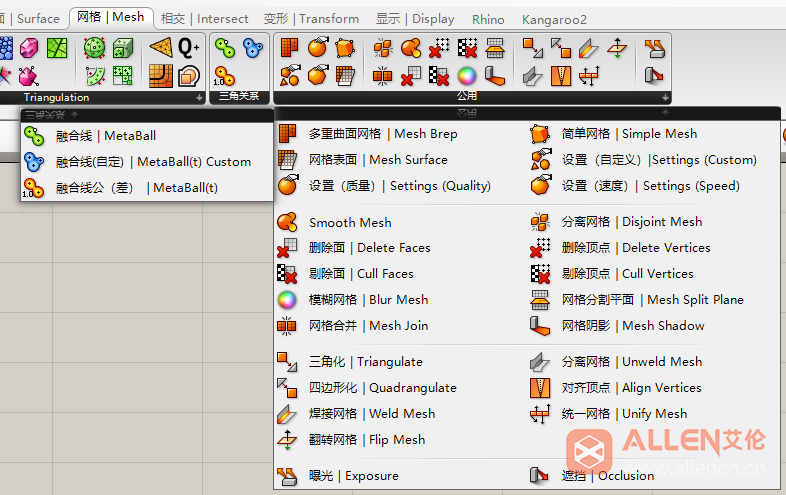Click the green dotted sphere Triangulation icon

click(95, 48)
